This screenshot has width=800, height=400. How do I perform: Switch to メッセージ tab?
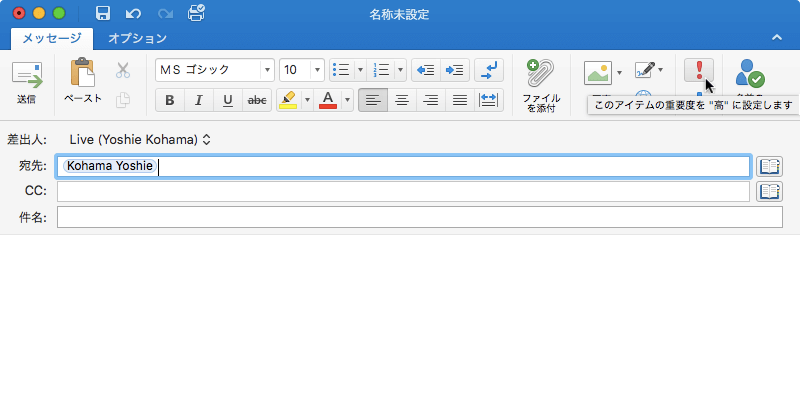click(x=52, y=38)
